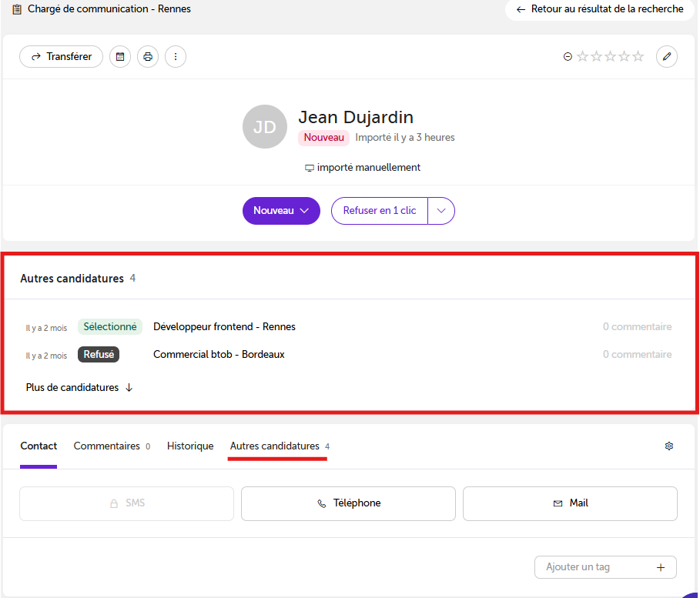Open the three-dot more options menu
The image size is (700, 598).
(x=176, y=57)
